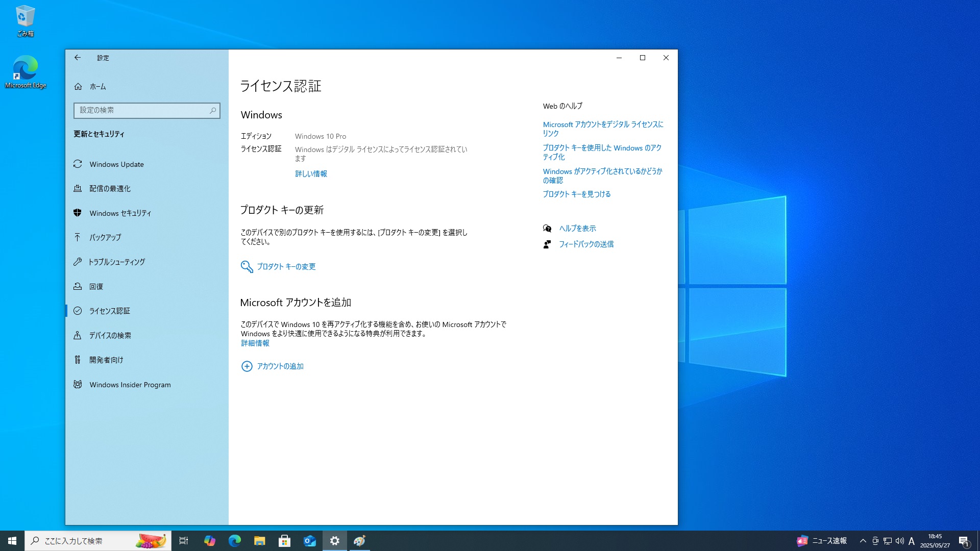Screen dimensions: 980x551
Task: Click the 回復 icon in sidebar
Action: (78, 286)
